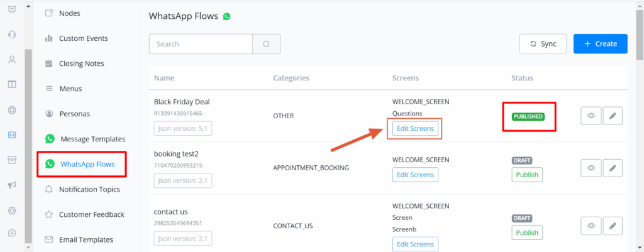Screen dimensions: 644x252
Task: Click Edit Screens for Black Friday Deal
Action: pos(415,128)
